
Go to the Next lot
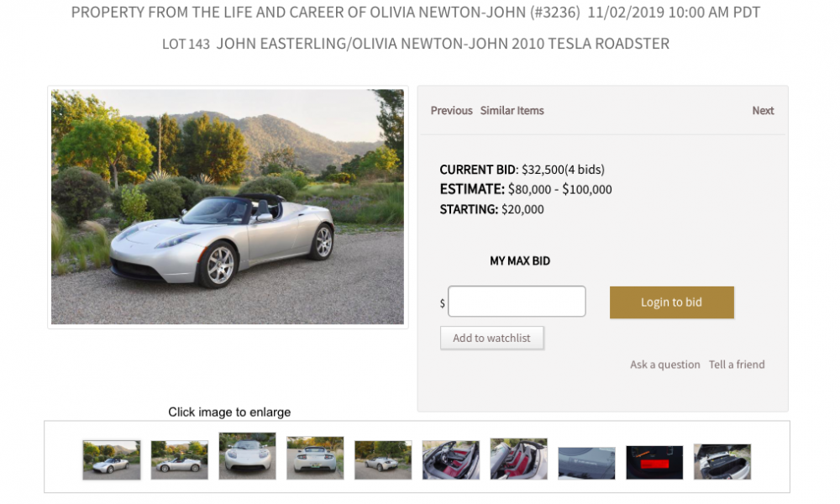[763, 110]
